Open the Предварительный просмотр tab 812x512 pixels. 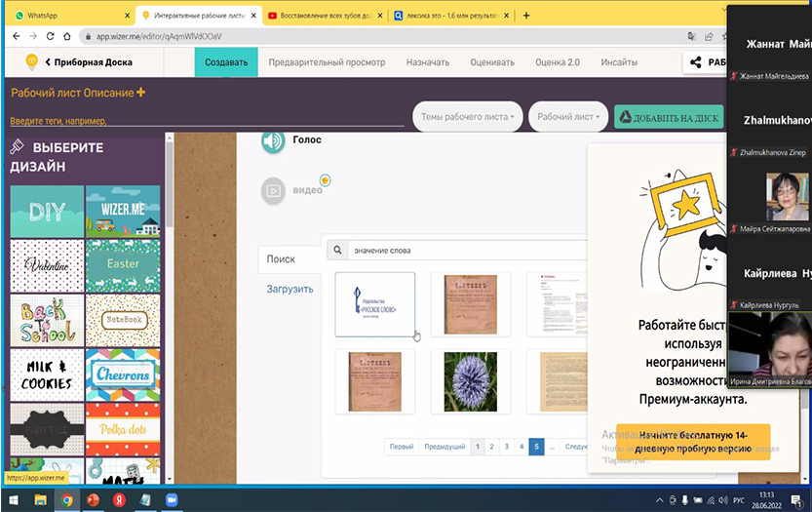(x=327, y=62)
